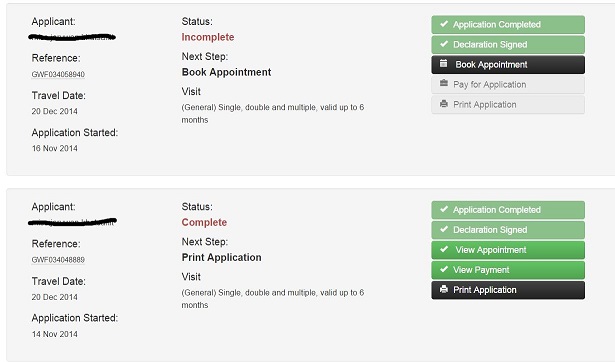
Task: Click the first Application Completed button
Action: 508,25
